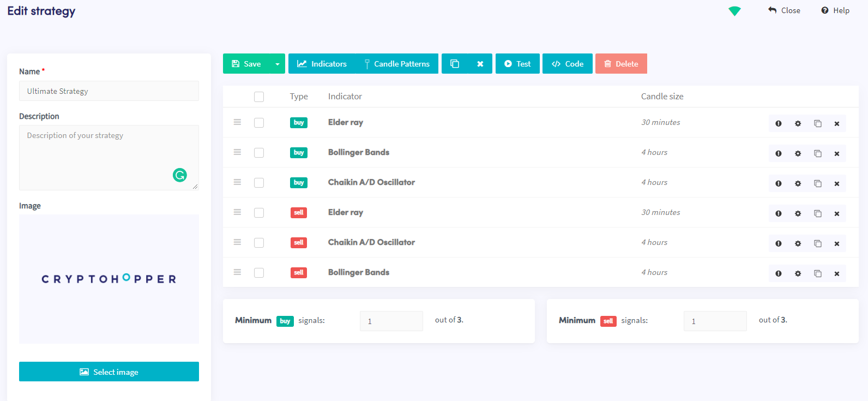This screenshot has height=401, width=868.
Task: Show info for buy Chaikin A/D Oscillator
Action: click(779, 183)
